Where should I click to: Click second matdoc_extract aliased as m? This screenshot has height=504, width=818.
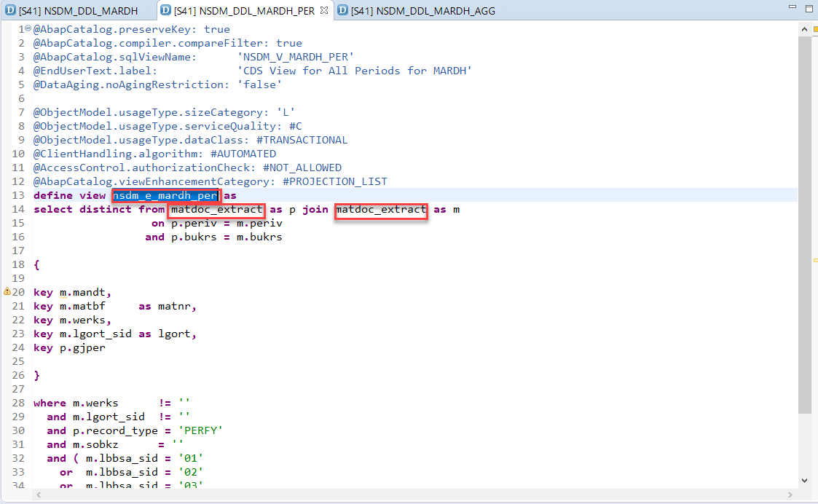[x=381, y=210]
